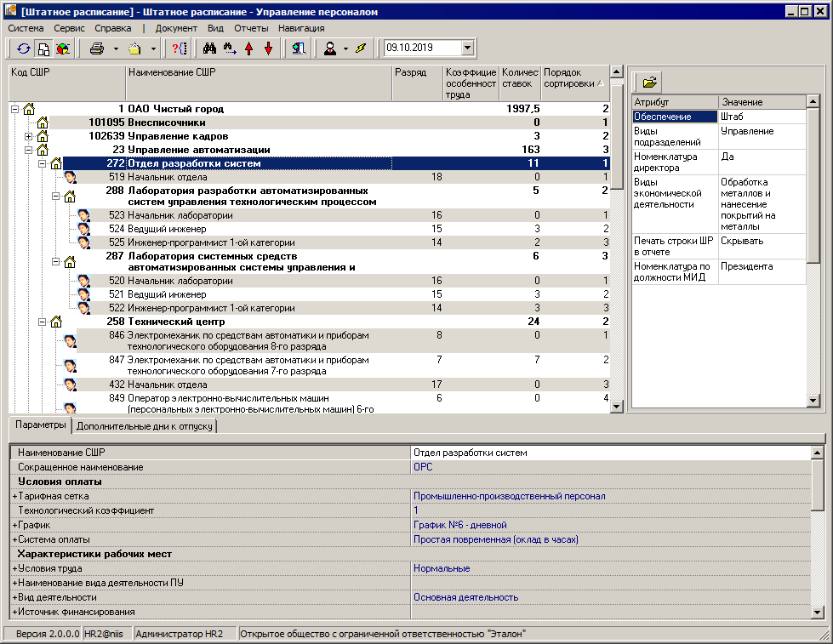The height and width of the screenshot is (644, 833).
Task: Expand the +График parameter row
Action: [x=14, y=525]
